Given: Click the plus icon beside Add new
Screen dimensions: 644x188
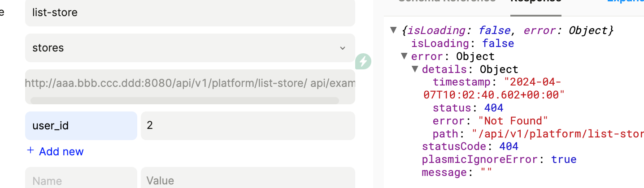Looking at the screenshot, I should (30, 151).
